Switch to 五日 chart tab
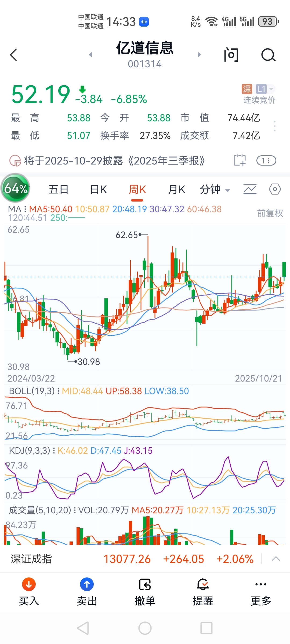Image resolution: width=290 pixels, height=644 pixels. 58,189
